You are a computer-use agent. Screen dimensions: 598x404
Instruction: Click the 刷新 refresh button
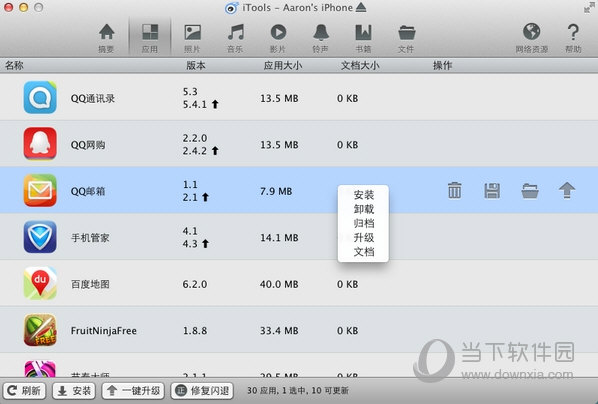click(25, 391)
